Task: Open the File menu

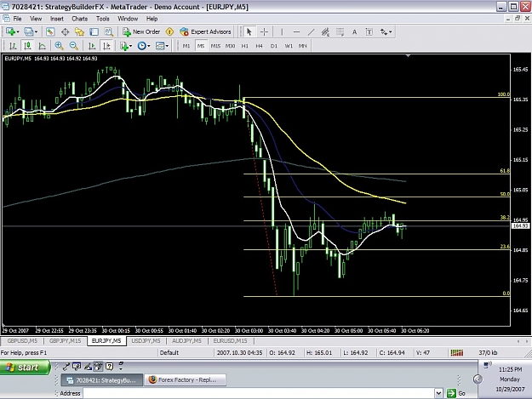Action: tap(17, 19)
